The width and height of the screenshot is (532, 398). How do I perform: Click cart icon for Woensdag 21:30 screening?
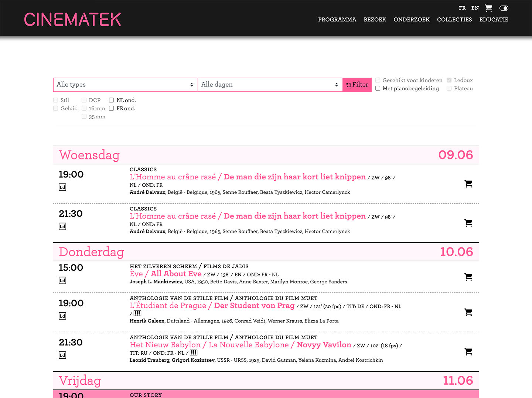(468, 223)
